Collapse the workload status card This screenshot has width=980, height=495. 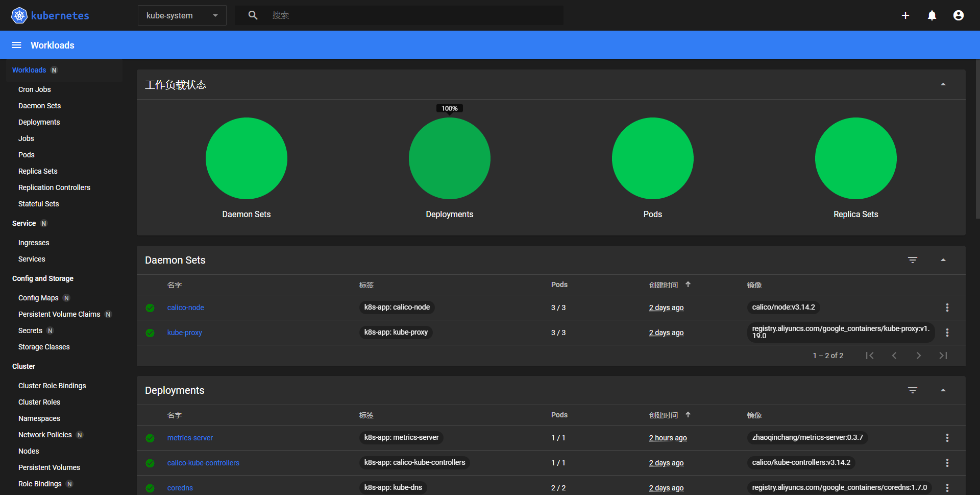pyautogui.click(x=943, y=84)
